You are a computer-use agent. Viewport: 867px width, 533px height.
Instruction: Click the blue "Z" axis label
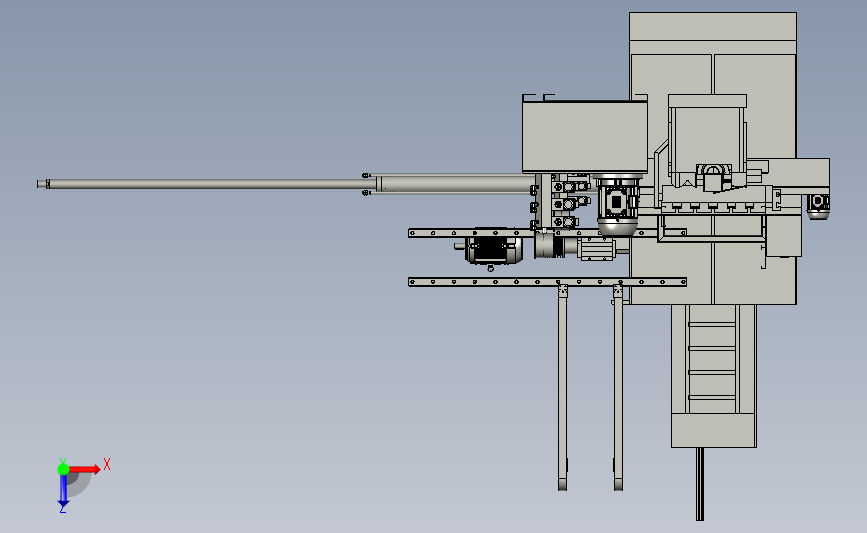[x=62, y=509]
